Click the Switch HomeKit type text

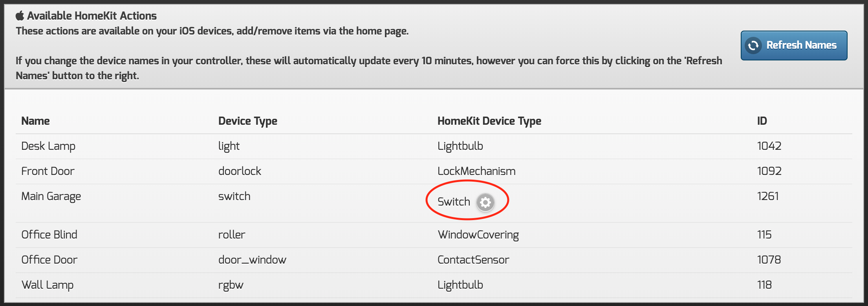[454, 202]
